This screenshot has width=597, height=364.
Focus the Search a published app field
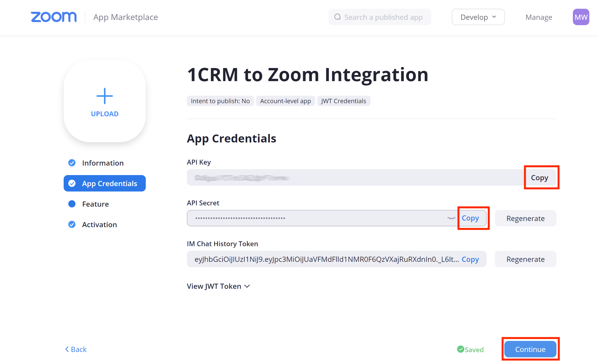click(380, 17)
